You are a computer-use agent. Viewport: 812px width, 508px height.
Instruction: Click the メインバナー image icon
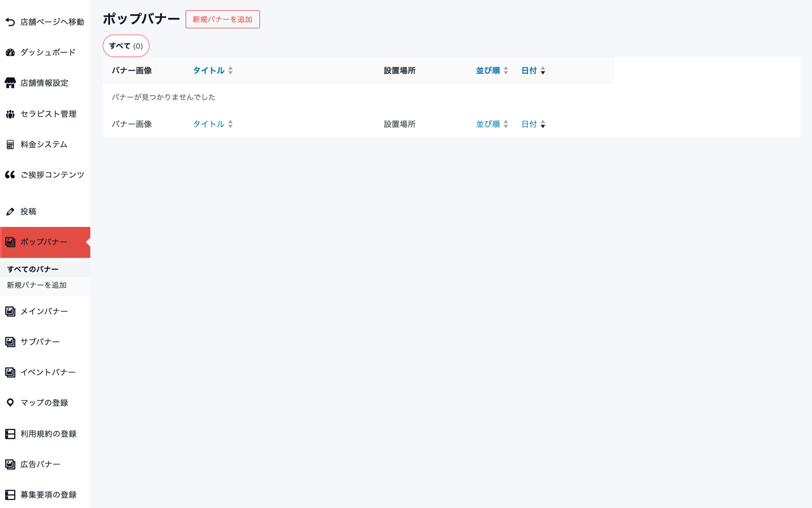pyautogui.click(x=10, y=311)
